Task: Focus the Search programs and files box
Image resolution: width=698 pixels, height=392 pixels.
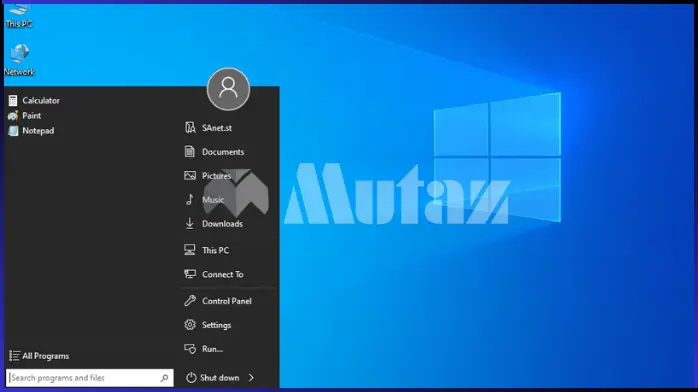Action: pos(89,378)
